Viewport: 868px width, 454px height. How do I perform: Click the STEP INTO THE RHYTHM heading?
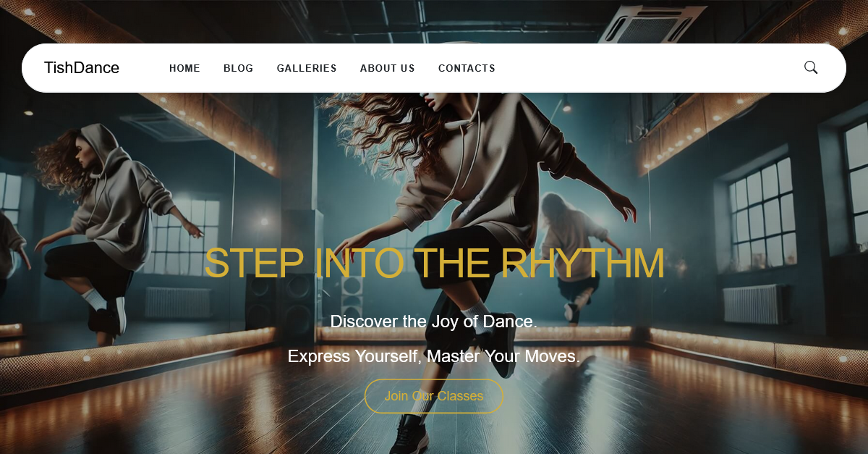(434, 264)
